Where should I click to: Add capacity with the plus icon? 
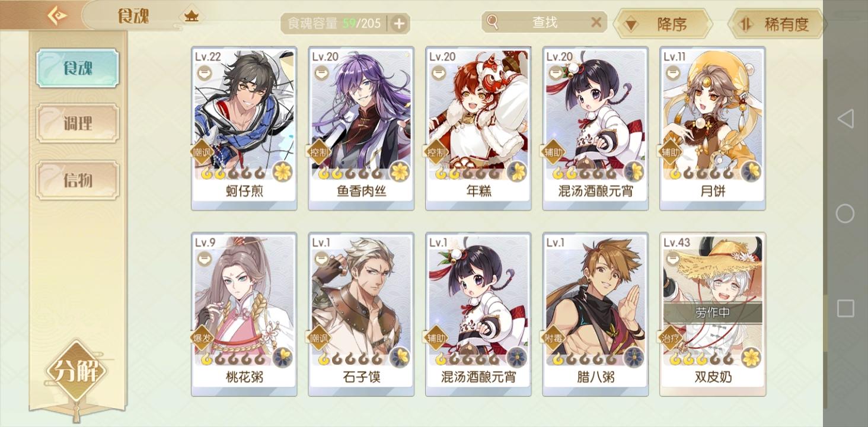[399, 24]
